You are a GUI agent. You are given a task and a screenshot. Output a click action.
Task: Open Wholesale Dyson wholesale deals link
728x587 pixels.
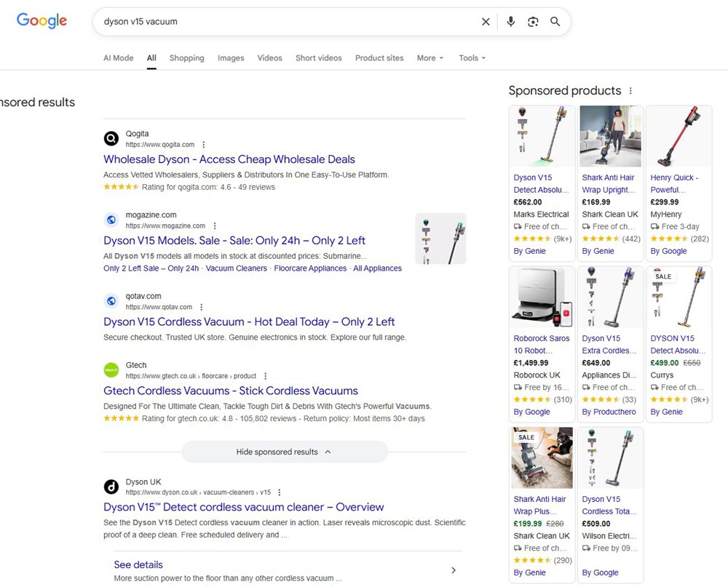(229, 159)
